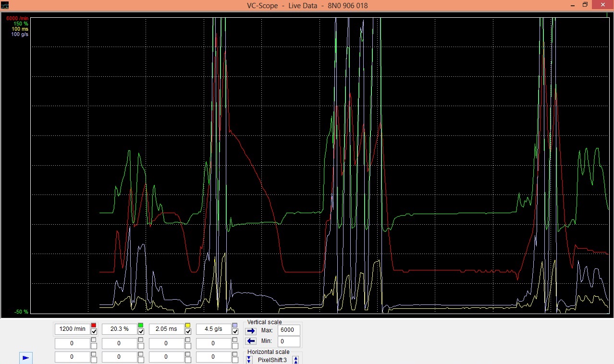
Task: Click the Horizontal scale down-arrows icon left of PixelShift
Action: (249, 360)
